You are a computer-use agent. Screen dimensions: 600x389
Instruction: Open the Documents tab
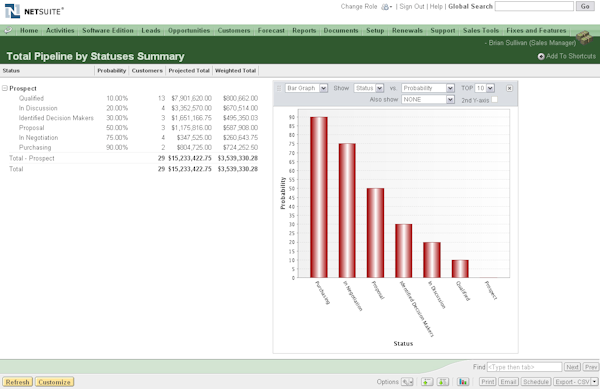[x=341, y=30]
